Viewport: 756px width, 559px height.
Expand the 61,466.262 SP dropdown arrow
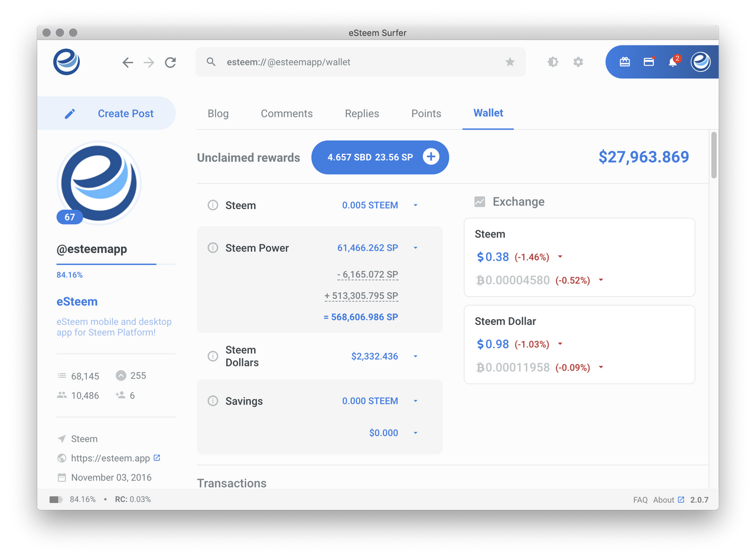415,248
